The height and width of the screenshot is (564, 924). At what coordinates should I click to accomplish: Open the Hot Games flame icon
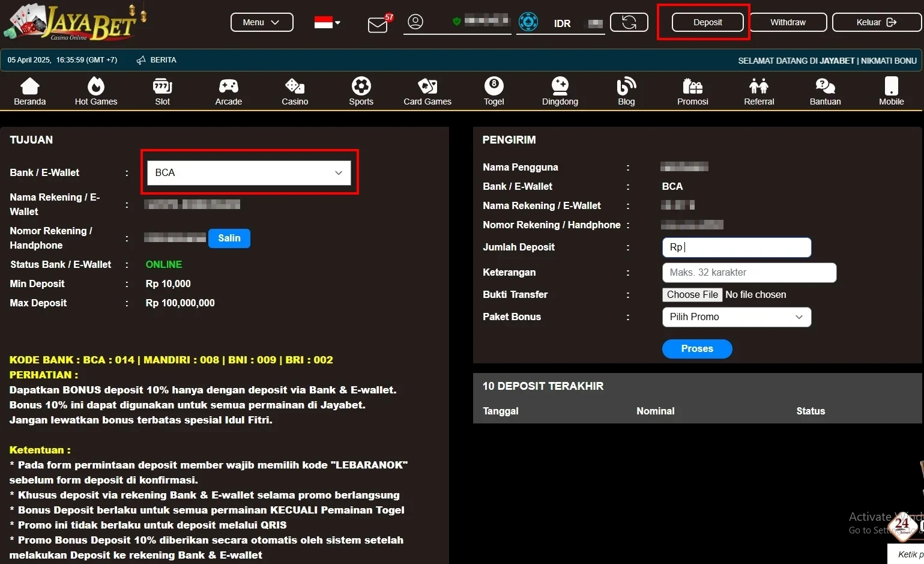pos(96,86)
